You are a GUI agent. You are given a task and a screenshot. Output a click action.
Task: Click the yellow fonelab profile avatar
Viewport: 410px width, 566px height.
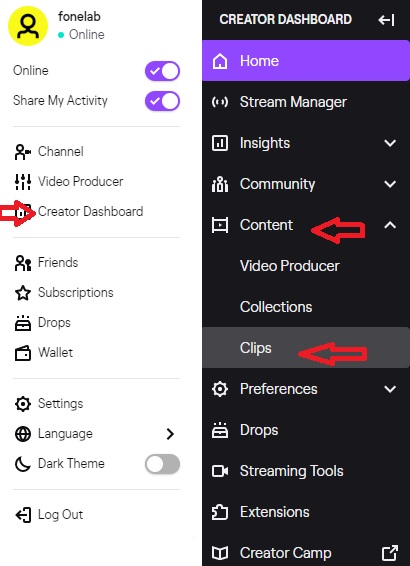click(28, 26)
